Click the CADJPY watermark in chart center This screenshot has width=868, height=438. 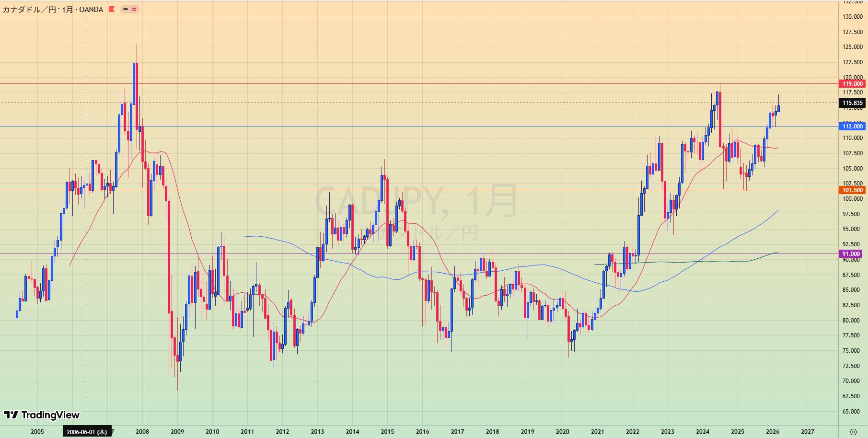click(x=415, y=201)
